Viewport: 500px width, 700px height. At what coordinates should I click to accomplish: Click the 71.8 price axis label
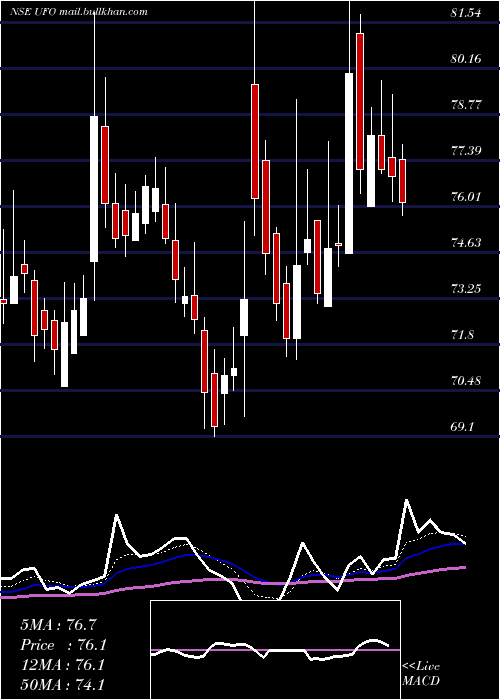(462, 335)
